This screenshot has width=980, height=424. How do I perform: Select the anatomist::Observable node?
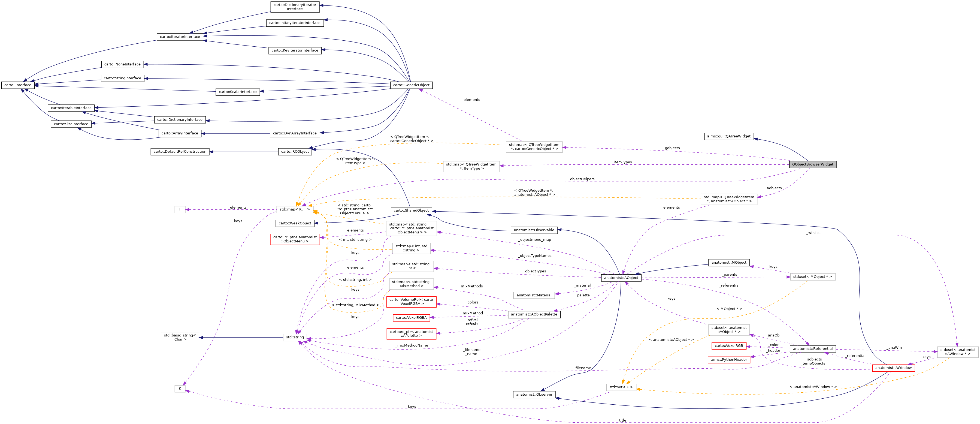coord(534,230)
